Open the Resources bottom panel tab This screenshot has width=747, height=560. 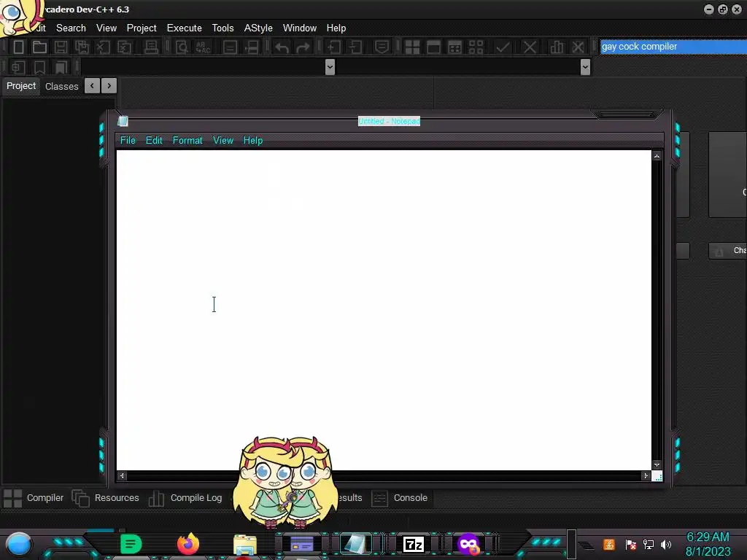pyautogui.click(x=105, y=498)
